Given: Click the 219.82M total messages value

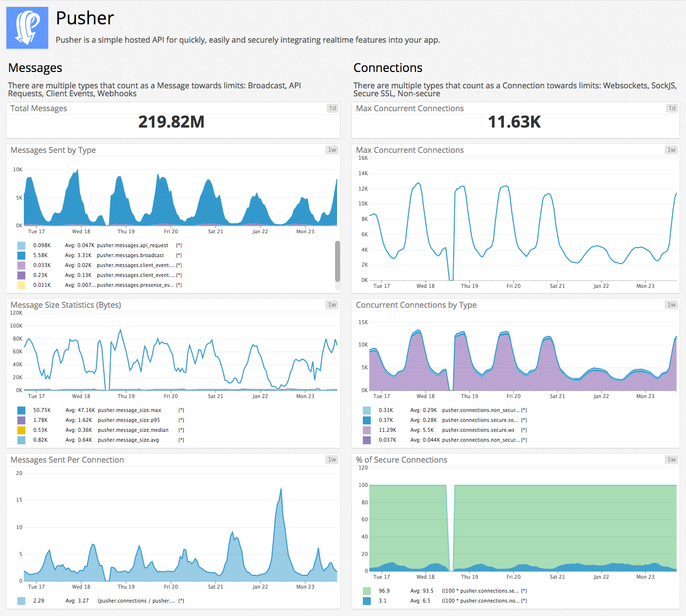Looking at the screenshot, I should (x=171, y=122).
